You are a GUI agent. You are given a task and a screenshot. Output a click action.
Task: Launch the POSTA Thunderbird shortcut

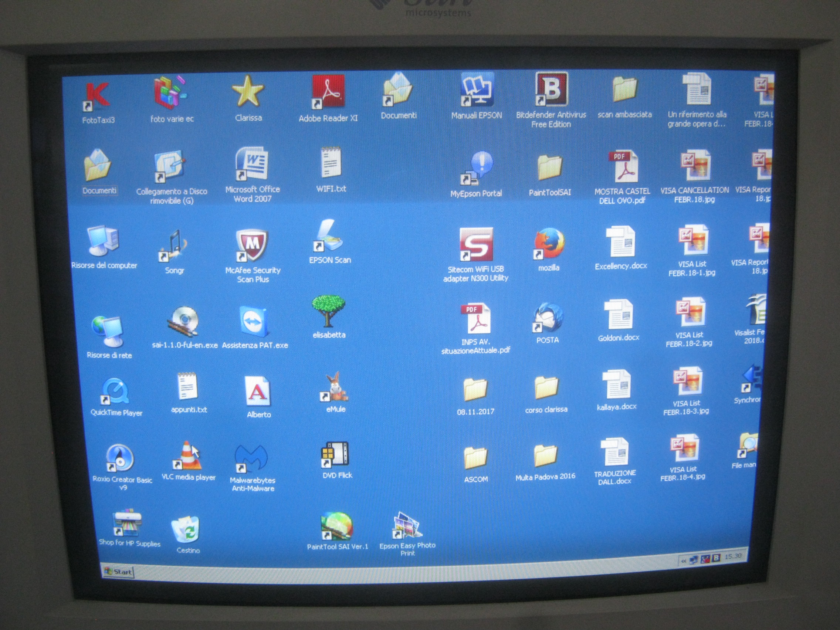(x=548, y=317)
